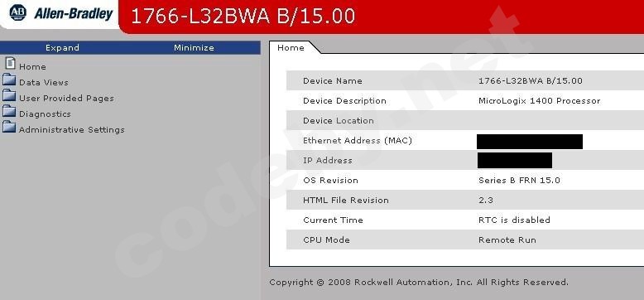Open the Home link in sidebar
This screenshot has height=300, width=644.
click(32, 66)
